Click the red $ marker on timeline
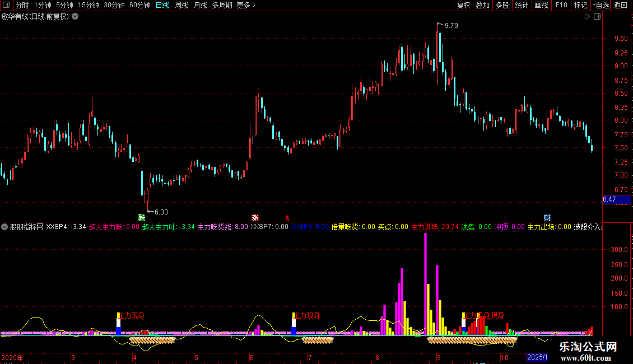The height and width of the screenshot is (364, 633). [287, 218]
